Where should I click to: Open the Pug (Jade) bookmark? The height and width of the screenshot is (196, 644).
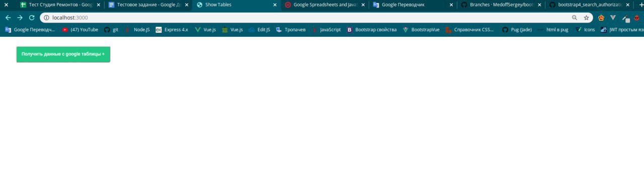coord(517,30)
